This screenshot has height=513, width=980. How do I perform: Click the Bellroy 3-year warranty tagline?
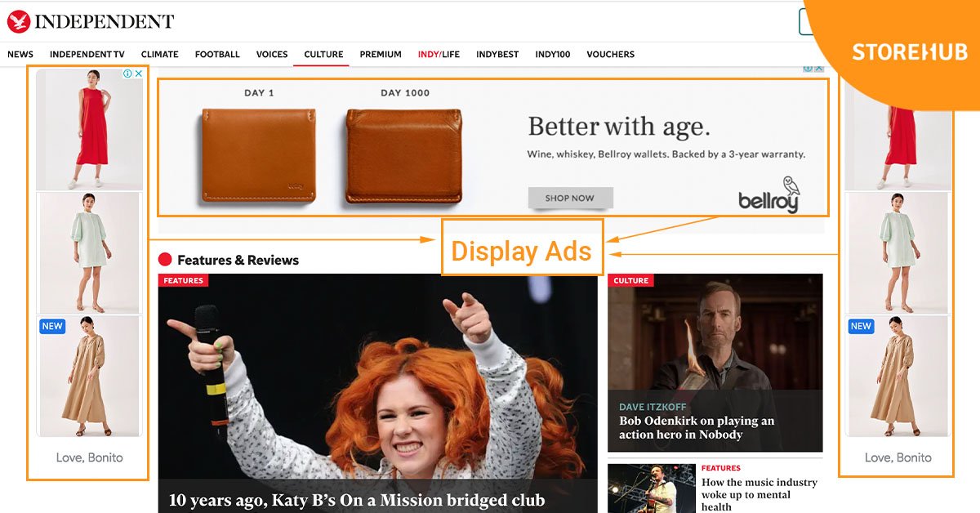pyautogui.click(x=666, y=154)
